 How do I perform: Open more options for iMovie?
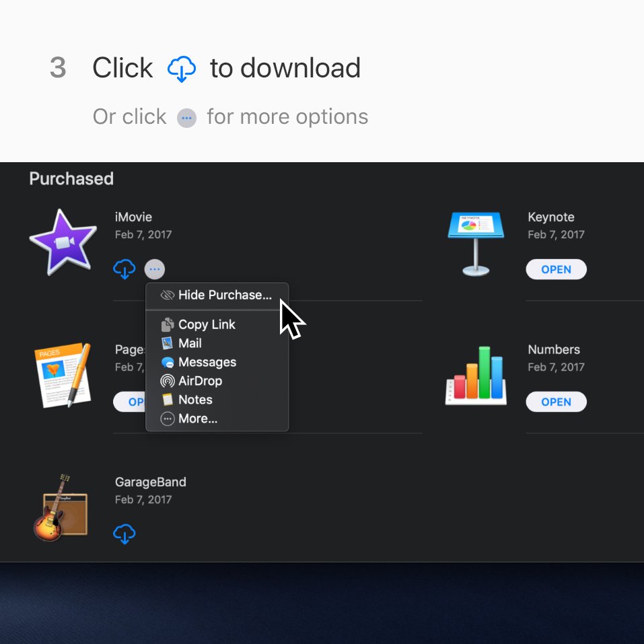tap(154, 269)
